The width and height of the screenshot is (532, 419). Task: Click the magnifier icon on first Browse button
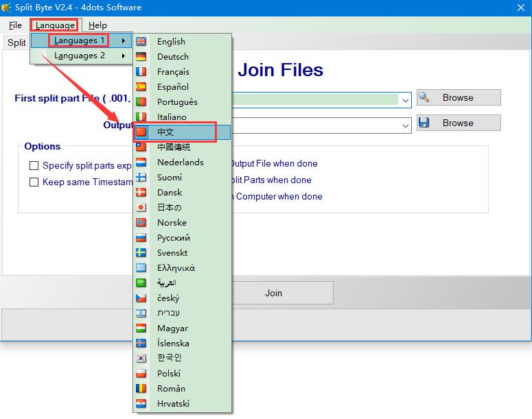point(424,97)
